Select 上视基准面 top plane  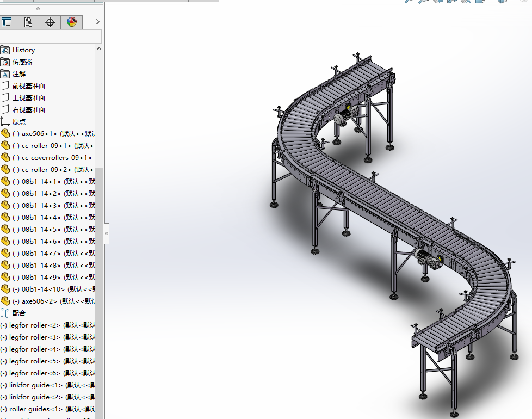click(x=28, y=98)
